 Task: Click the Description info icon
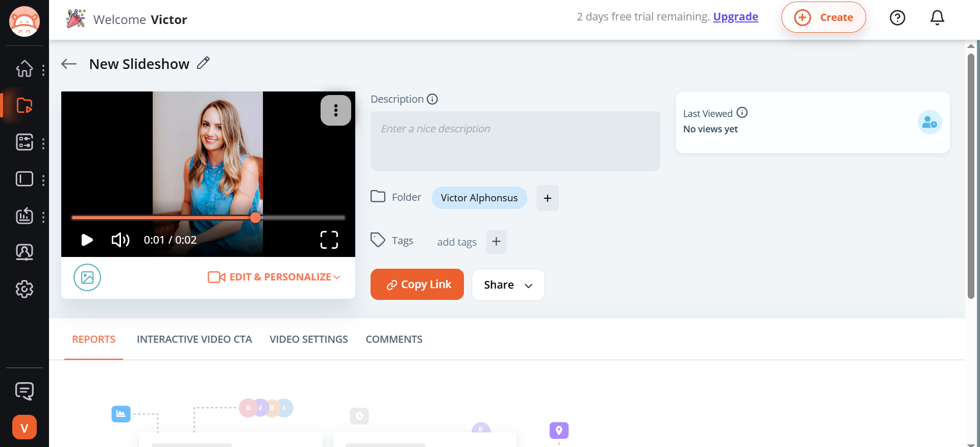pos(432,99)
